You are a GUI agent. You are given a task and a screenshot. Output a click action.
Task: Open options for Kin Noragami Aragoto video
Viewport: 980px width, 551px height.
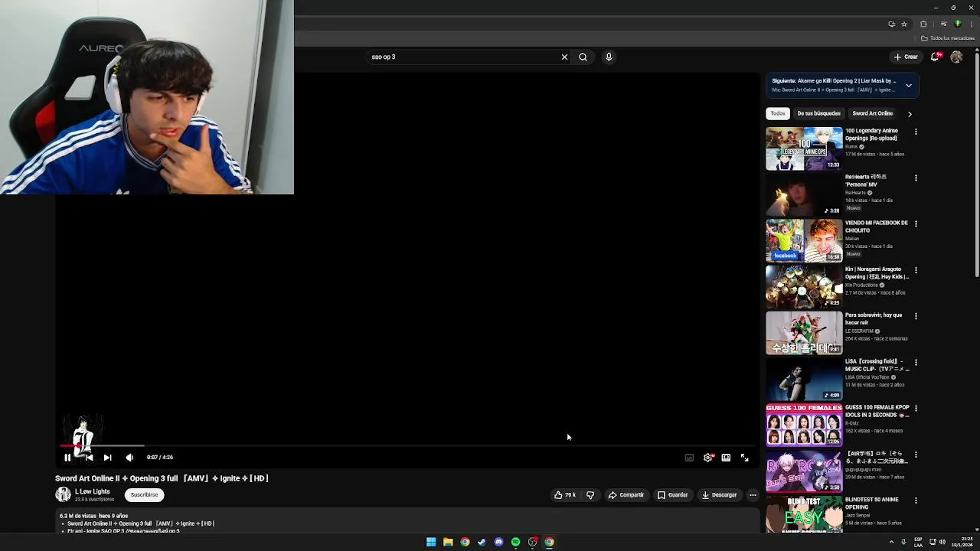(916, 270)
